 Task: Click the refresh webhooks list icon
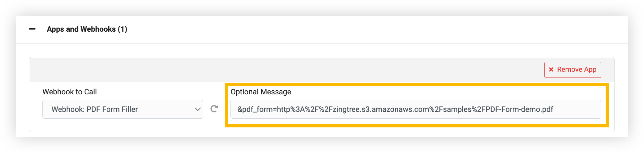click(214, 109)
